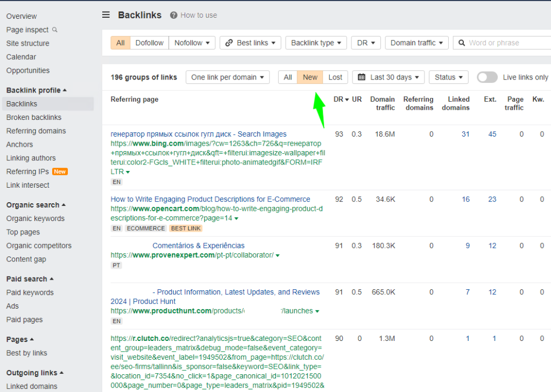The image size is (551, 392).
Task: Open the Backlink type dropdown
Action: point(316,43)
